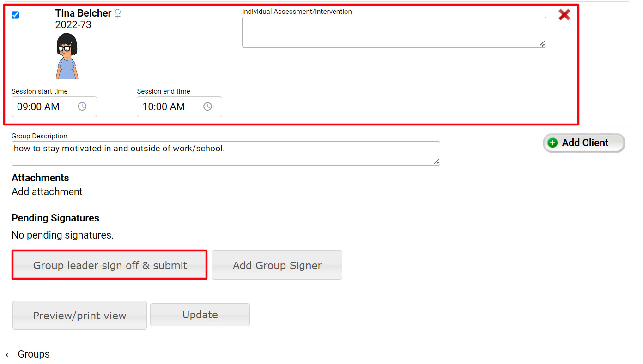Grab the Group Description textarea resize handle
This screenshot has width=643, height=364.
coord(436,162)
